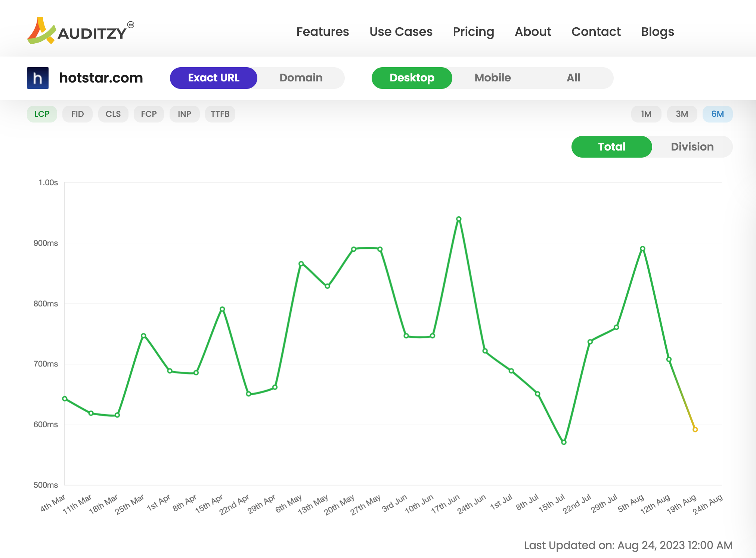
Task: Select the Exact URL toggle
Action: point(214,78)
